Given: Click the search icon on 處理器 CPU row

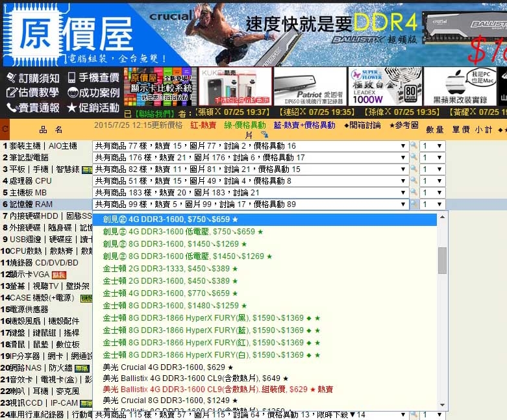Looking at the screenshot, I should point(414,180).
